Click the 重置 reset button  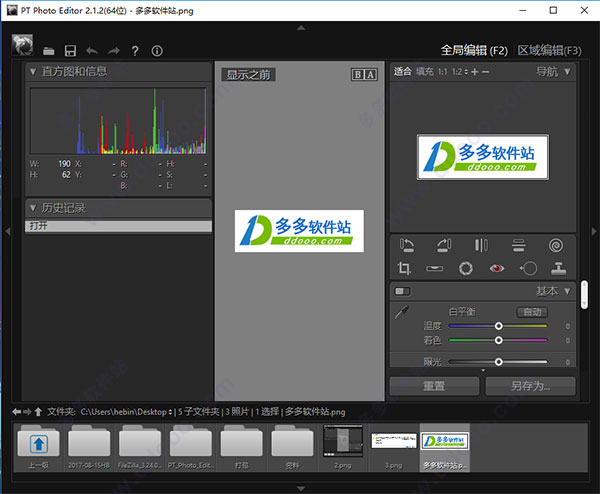(434, 386)
